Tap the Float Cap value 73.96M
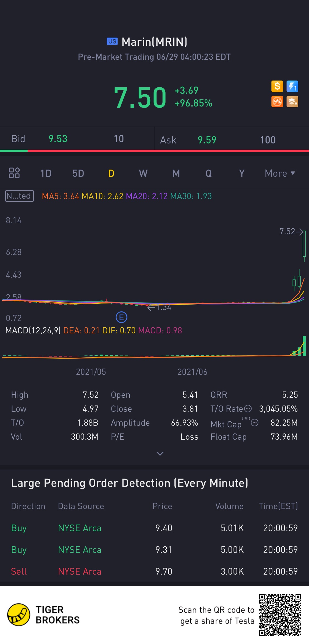Viewport: 309px width, 644px height. (284, 437)
